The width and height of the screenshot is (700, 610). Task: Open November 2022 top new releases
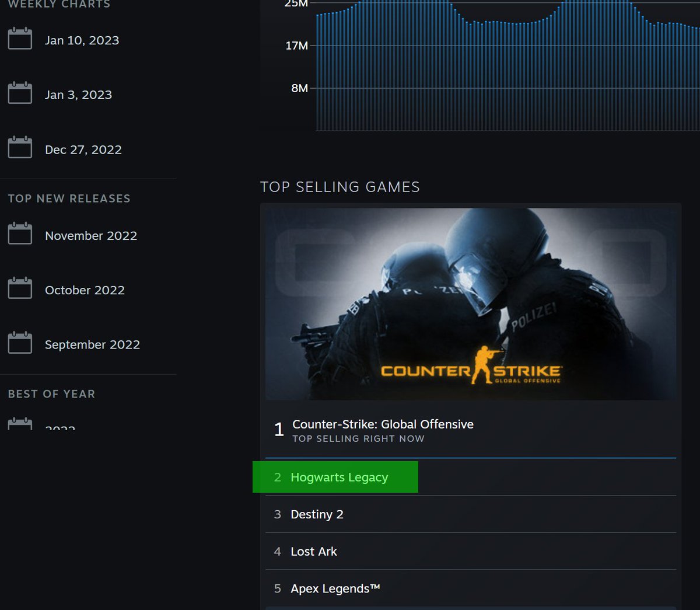pos(91,236)
